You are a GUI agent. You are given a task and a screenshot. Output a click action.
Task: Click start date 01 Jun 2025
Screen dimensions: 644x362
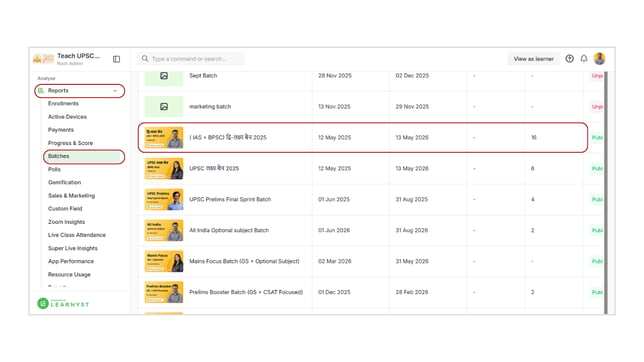[334, 199]
